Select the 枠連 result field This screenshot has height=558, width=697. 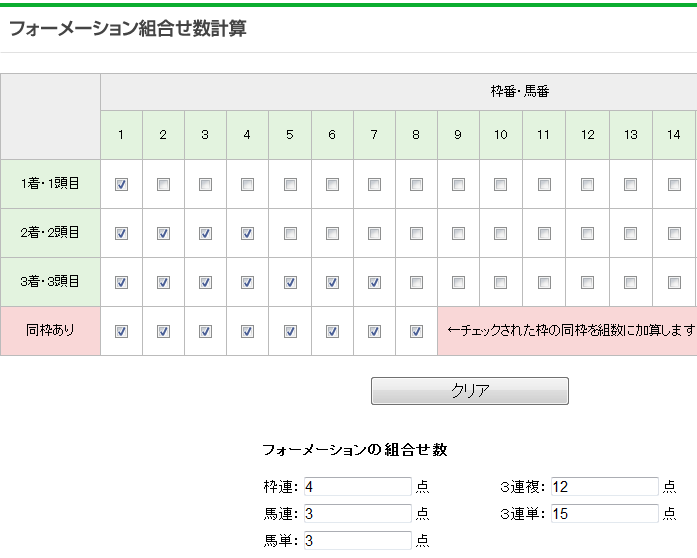click(358, 486)
